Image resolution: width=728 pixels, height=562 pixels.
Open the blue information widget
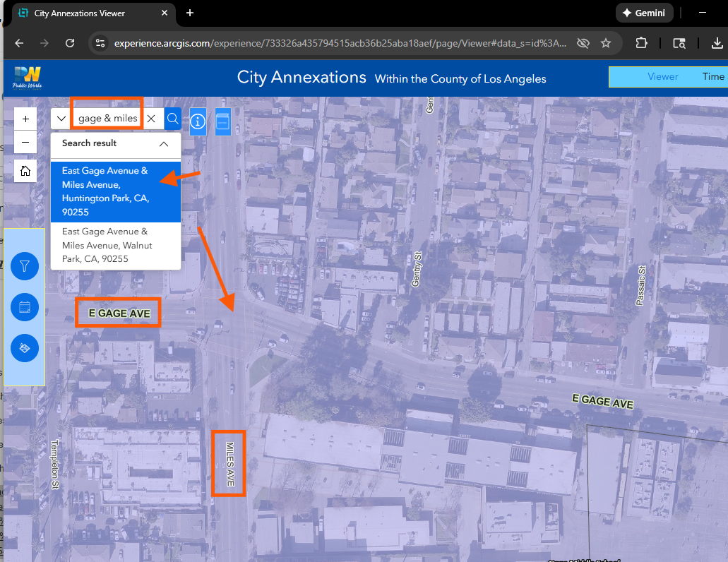[198, 121]
